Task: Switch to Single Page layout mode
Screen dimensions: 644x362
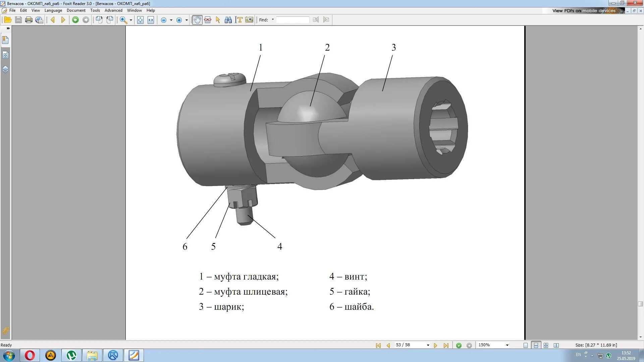Action: (526, 345)
